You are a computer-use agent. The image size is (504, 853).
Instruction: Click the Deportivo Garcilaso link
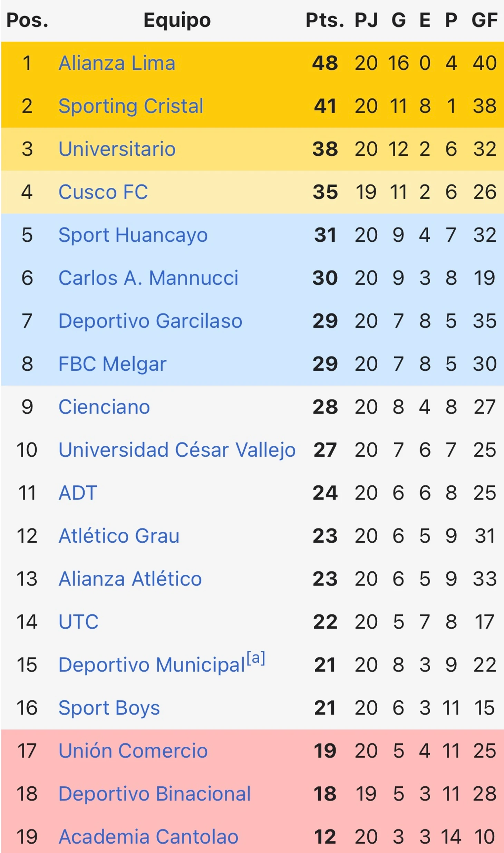click(x=150, y=321)
